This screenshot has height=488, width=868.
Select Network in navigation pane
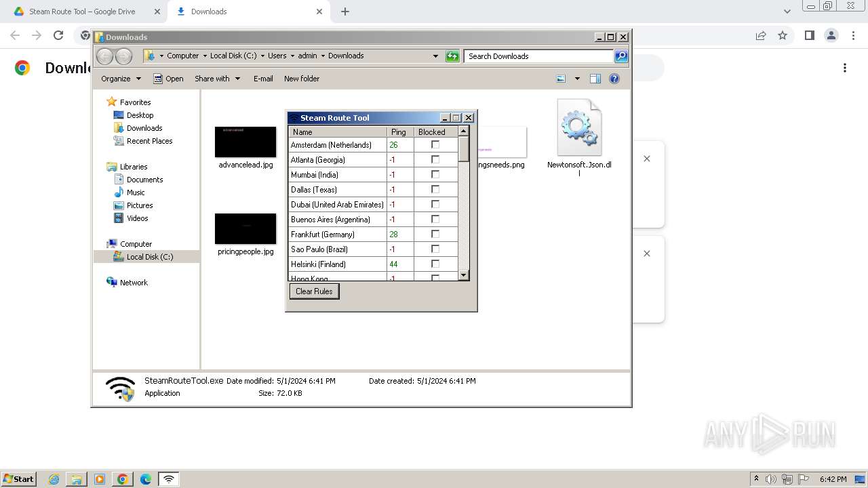coord(134,283)
